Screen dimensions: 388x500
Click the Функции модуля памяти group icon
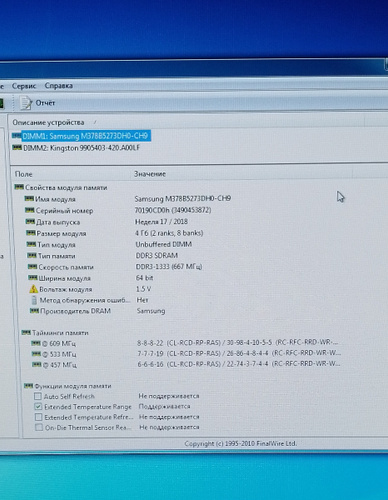point(28,386)
